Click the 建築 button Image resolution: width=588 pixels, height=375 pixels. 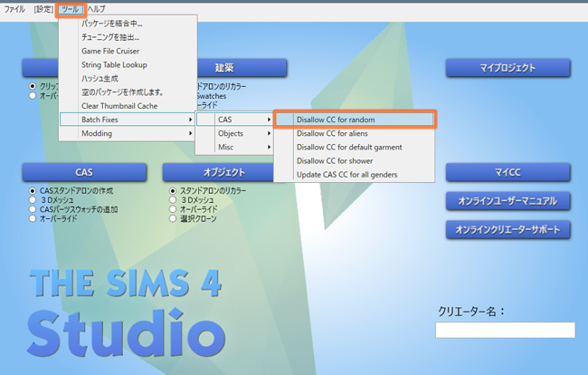pos(242,68)
